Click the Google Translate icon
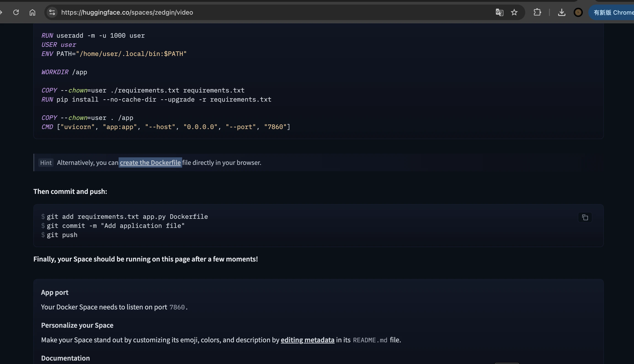 coord(499,12)
